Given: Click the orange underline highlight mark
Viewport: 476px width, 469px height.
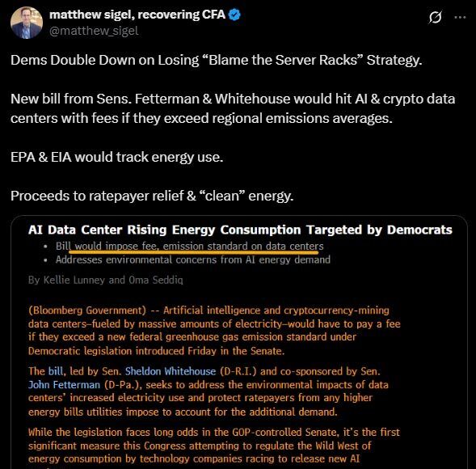Looking at the screenshot, I should (194, 251).
